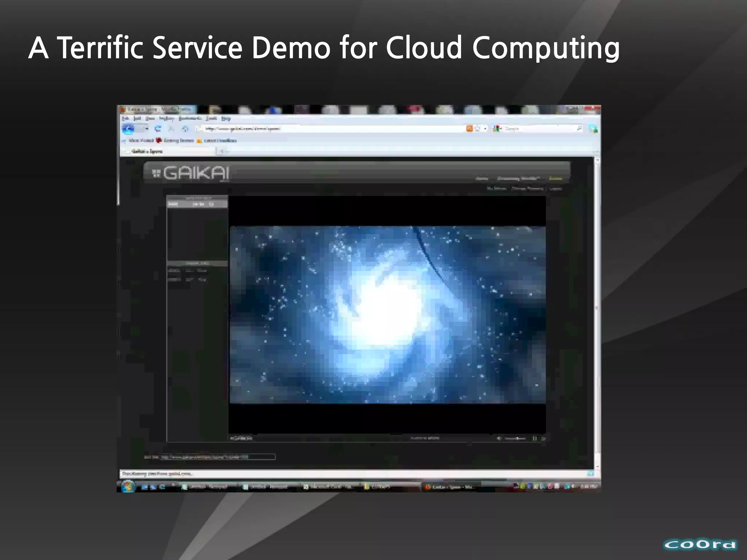Open the Google search engine selector
Screen dimensions: 747x560
[497, 129]
